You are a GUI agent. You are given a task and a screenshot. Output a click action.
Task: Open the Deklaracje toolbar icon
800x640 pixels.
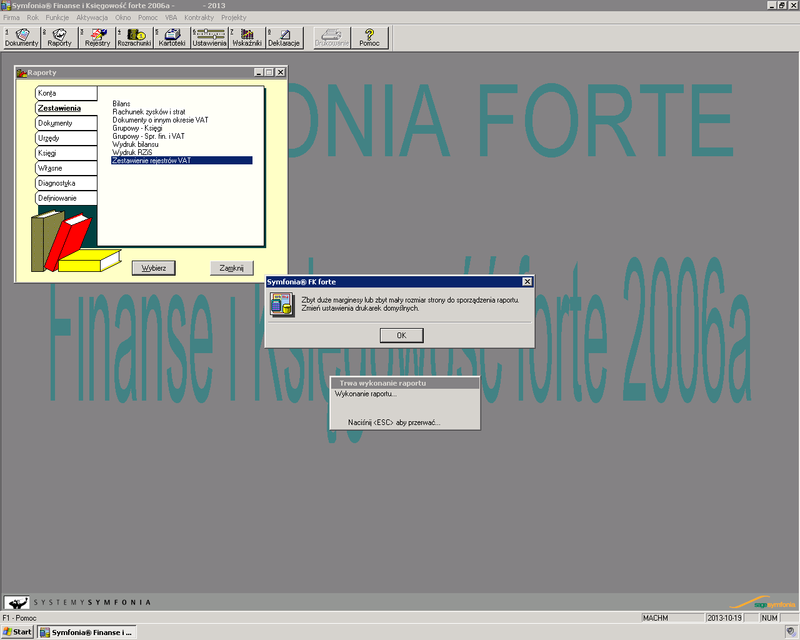tap(284, 38)
